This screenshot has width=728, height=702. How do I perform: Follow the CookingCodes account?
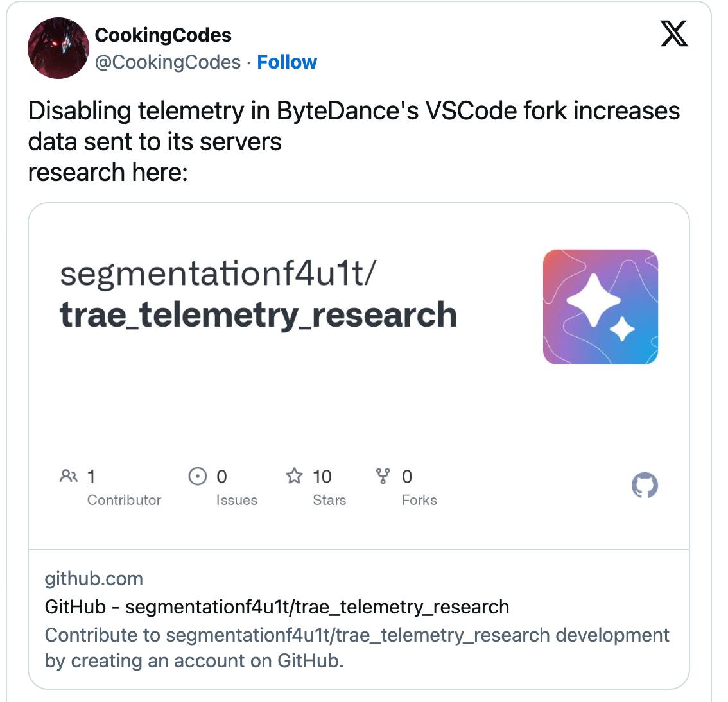pos(287,62)
